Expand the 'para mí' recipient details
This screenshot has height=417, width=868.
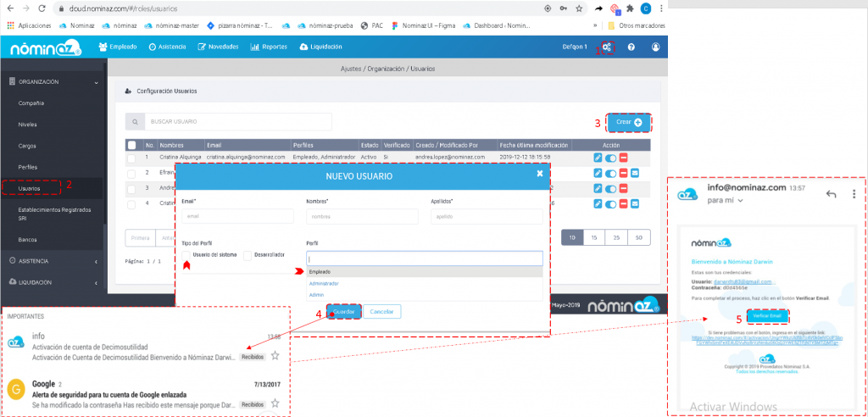click(740, 201)
